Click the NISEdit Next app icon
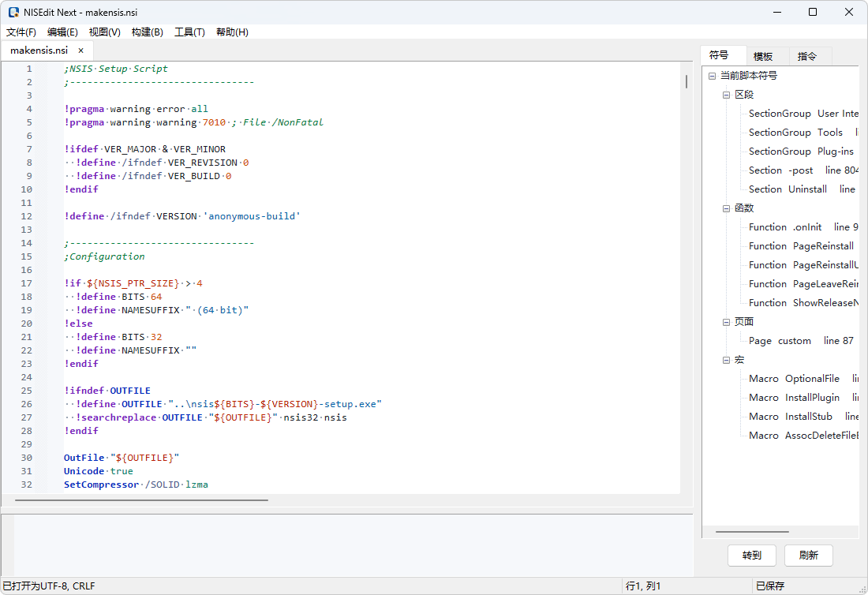 [13, 12]
